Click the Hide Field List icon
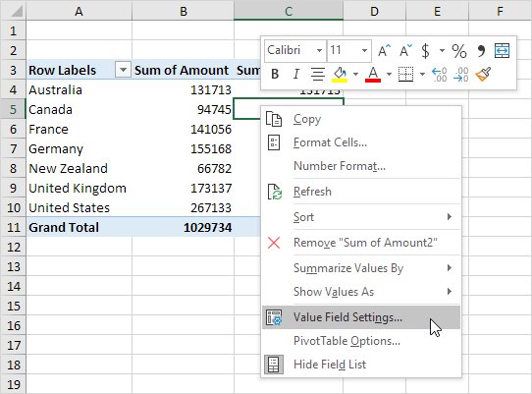Image resolution: width=532 pixels, height=394 pixels. tap(274, 365)
